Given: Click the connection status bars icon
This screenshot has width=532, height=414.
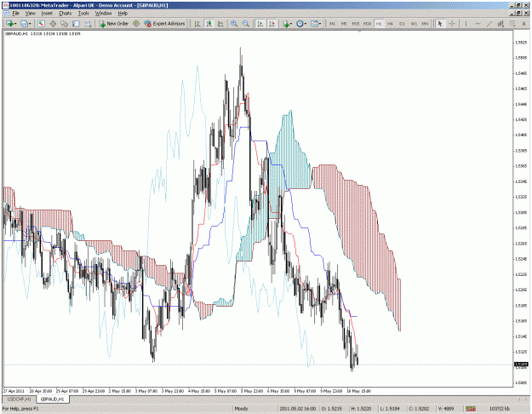Looking at the screenshot, I should click(x=470, y=409).
